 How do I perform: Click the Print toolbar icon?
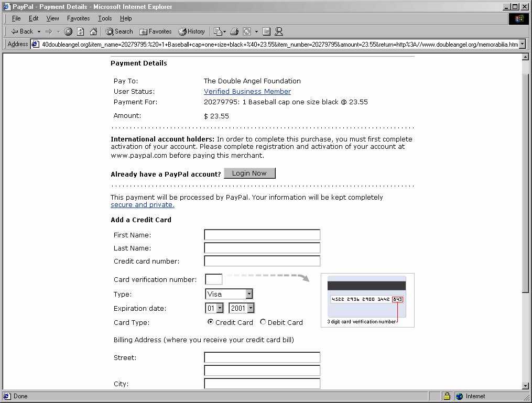click(234, 31)
